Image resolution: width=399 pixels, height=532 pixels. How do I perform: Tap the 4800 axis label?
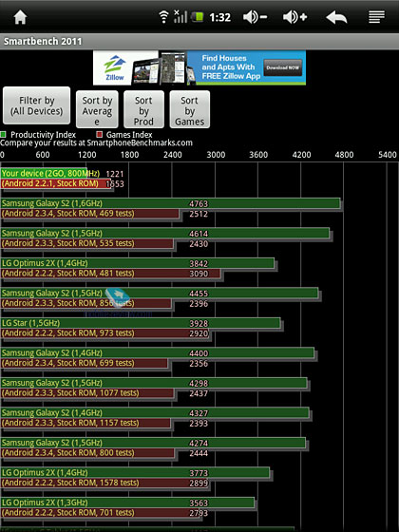(x=344, y=155)
